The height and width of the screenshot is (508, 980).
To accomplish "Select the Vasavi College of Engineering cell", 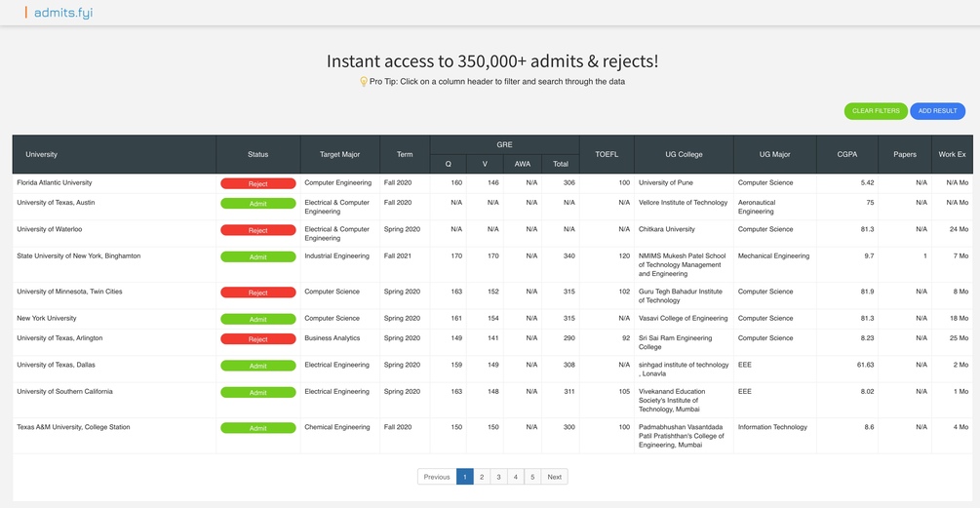I will [684, 319].
